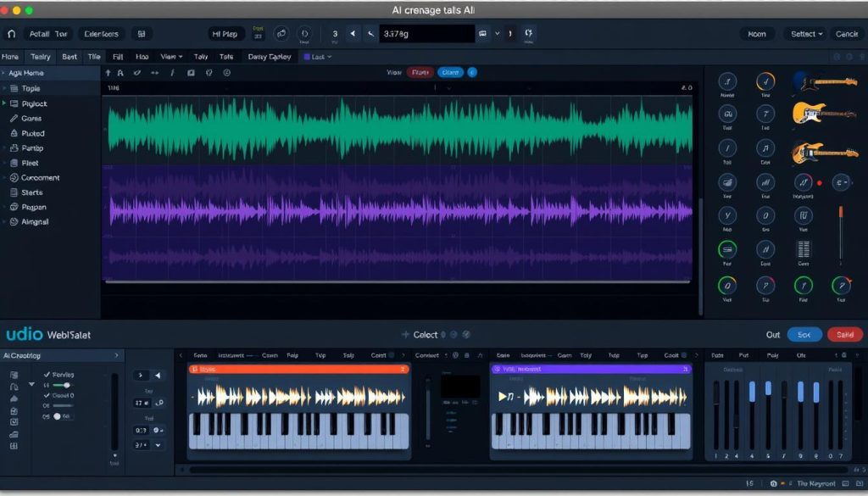The height and width of the screenshot is (496, 868).
Task: Select the slash line tool above waveform
Action: click(172, 73)
